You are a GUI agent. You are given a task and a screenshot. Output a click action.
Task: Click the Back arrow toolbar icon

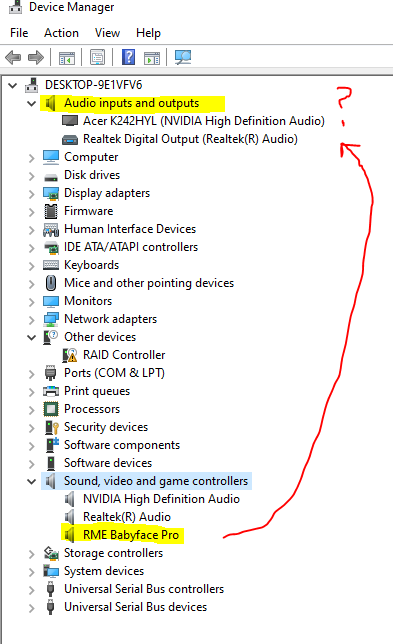pyautogui.click(x=13, y=57)
